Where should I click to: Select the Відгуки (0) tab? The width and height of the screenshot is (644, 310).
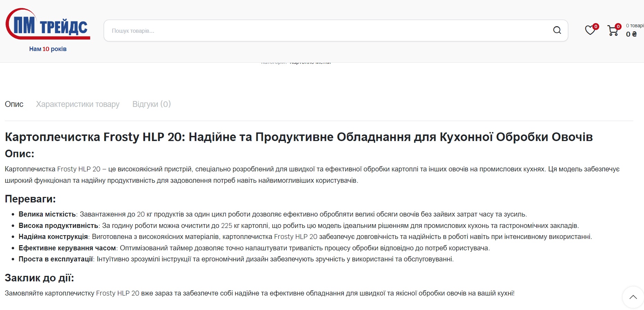click(x=152, y=104)
